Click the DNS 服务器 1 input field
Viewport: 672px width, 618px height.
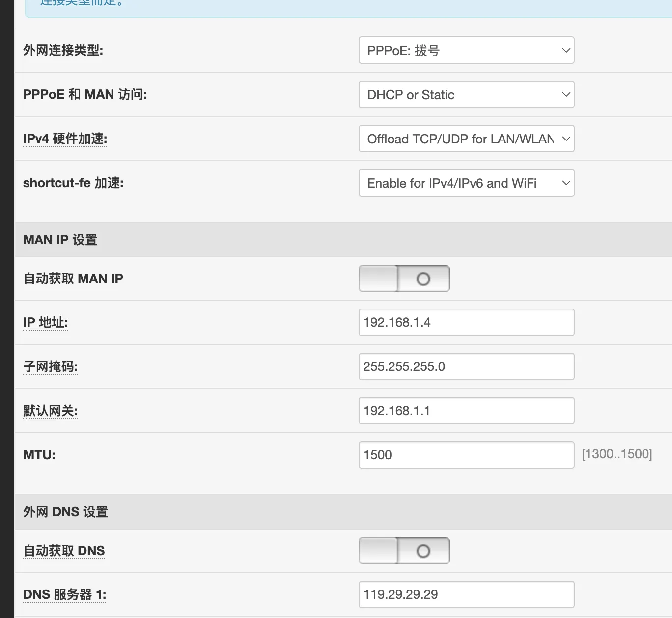[x=466, y=594]
